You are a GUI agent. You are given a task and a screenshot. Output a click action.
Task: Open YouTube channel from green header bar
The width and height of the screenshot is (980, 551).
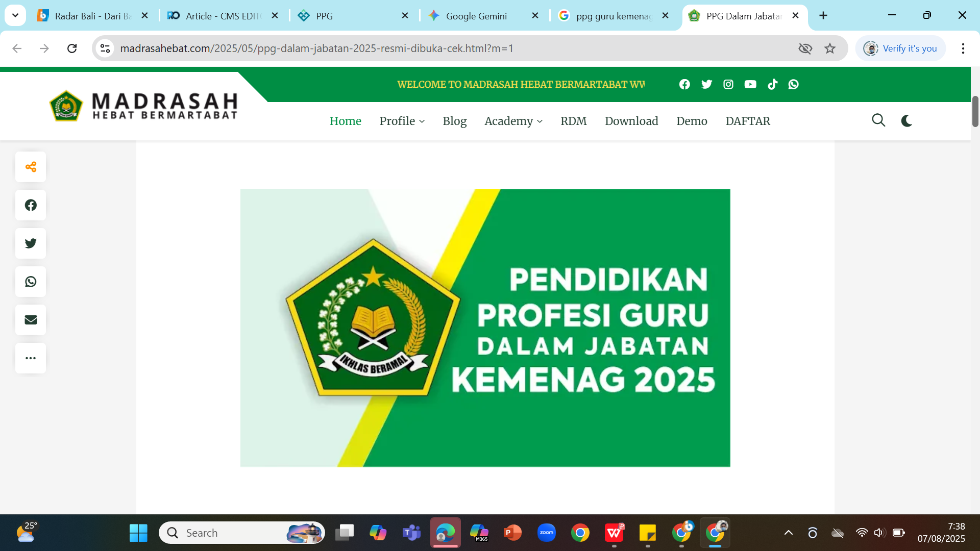pos(750,84)
